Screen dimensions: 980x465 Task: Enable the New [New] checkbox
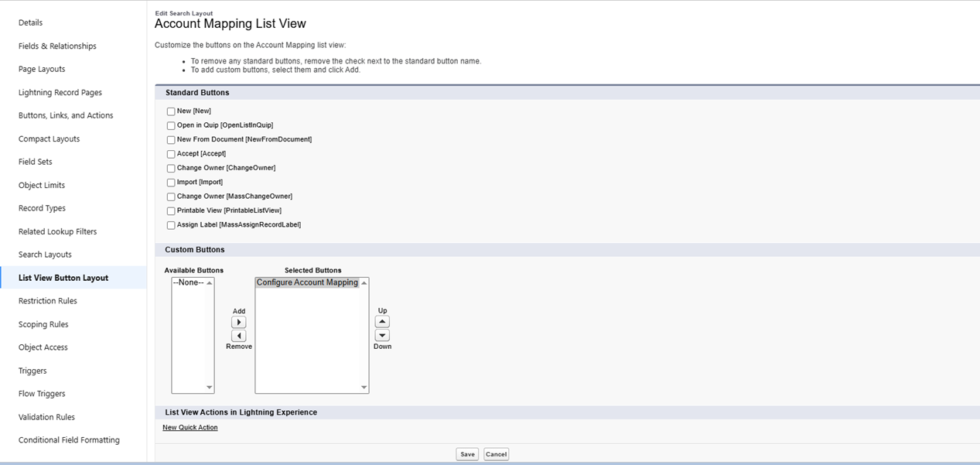tap(171, 111)
